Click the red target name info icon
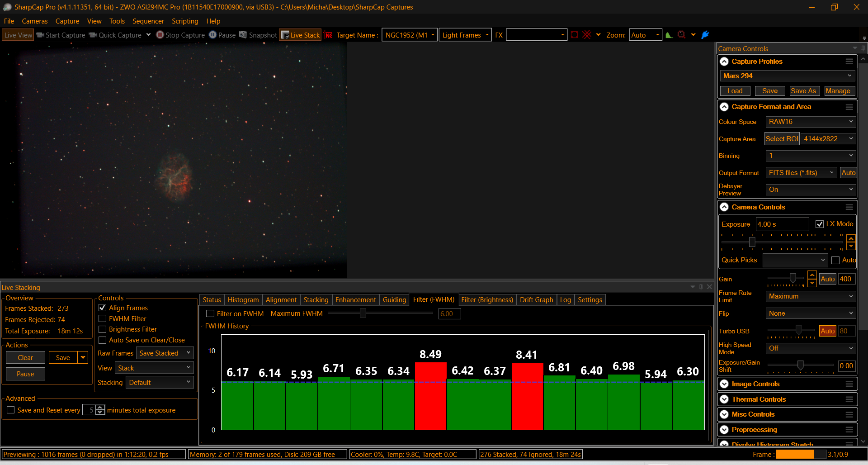The height and width of the screenshot is (465, 868). point(329,35)
